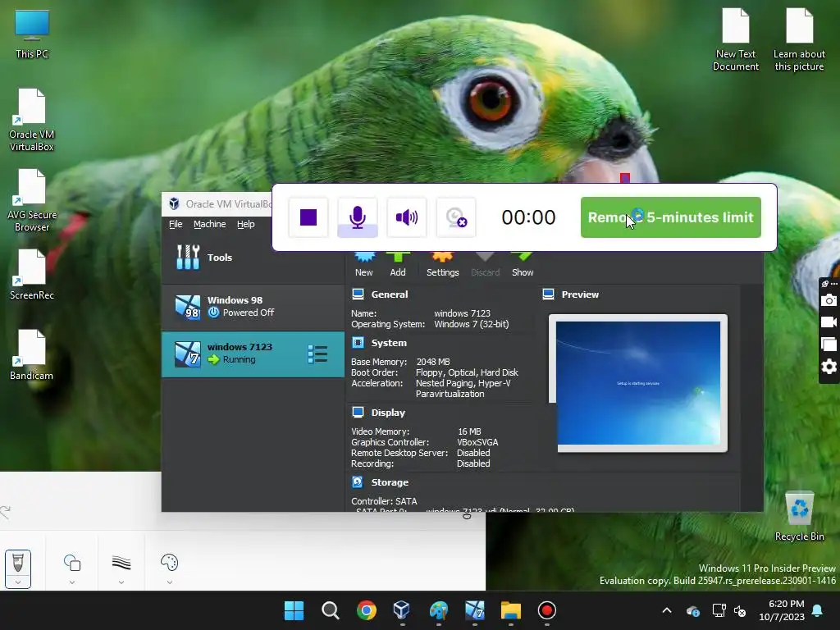Switch to the Windows 7 VM taskbar icon
Screen dimensions: 840x630
click(x=475, y=610)
